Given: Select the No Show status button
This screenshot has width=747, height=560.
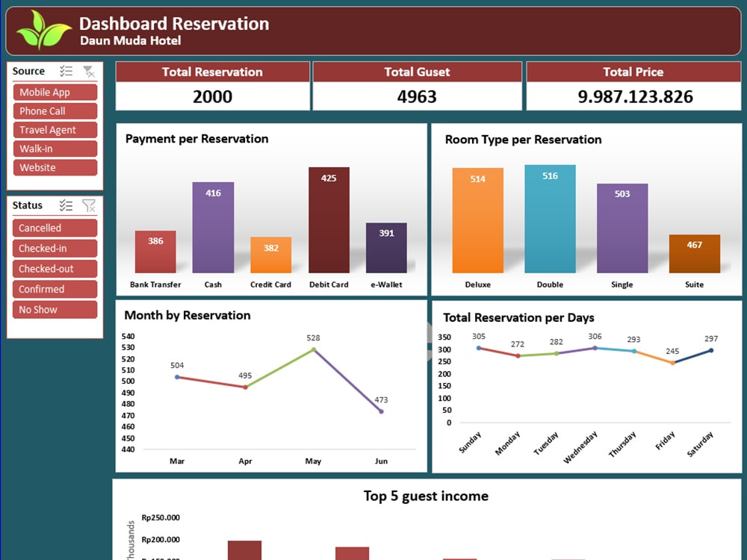Looking at the screenshot, I should (x=55, y=310).
